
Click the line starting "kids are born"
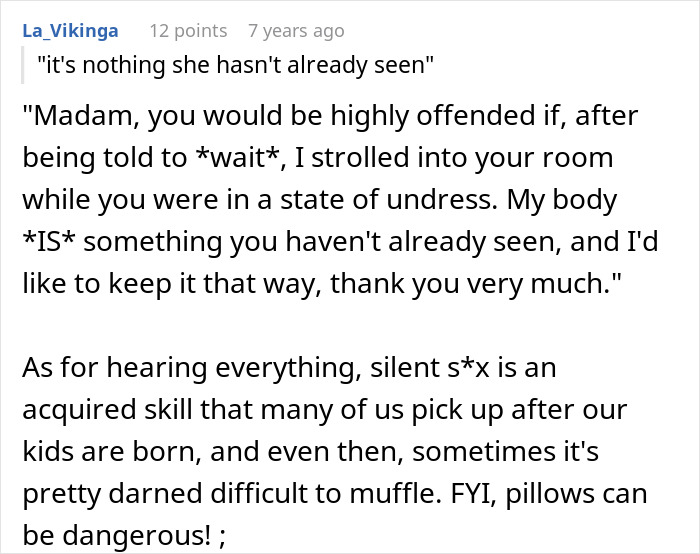[x=310, y=452]
